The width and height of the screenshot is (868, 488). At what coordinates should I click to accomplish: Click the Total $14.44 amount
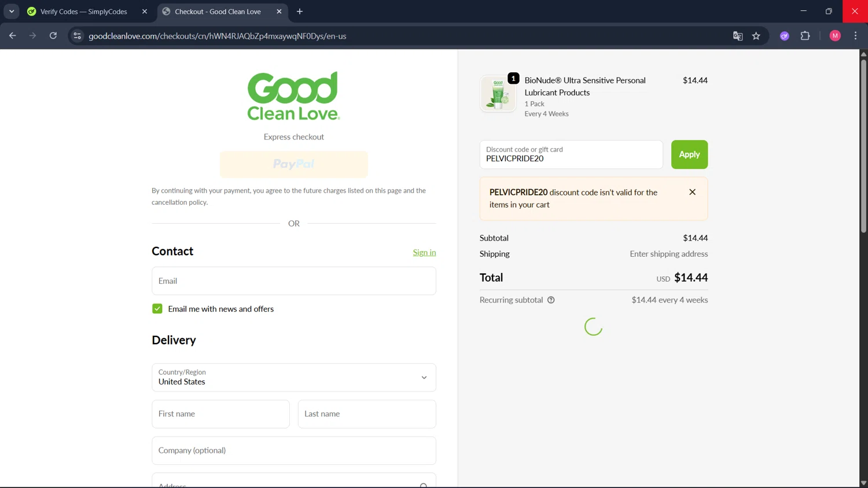(691, 278)
